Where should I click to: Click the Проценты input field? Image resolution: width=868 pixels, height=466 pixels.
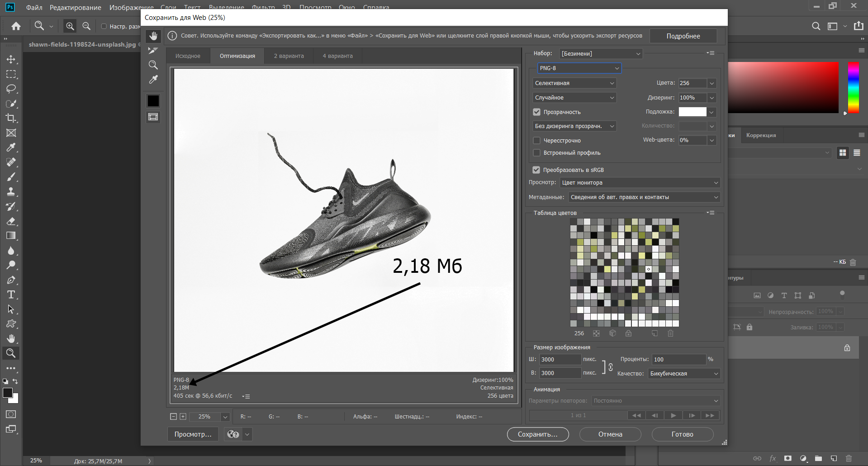679,360
